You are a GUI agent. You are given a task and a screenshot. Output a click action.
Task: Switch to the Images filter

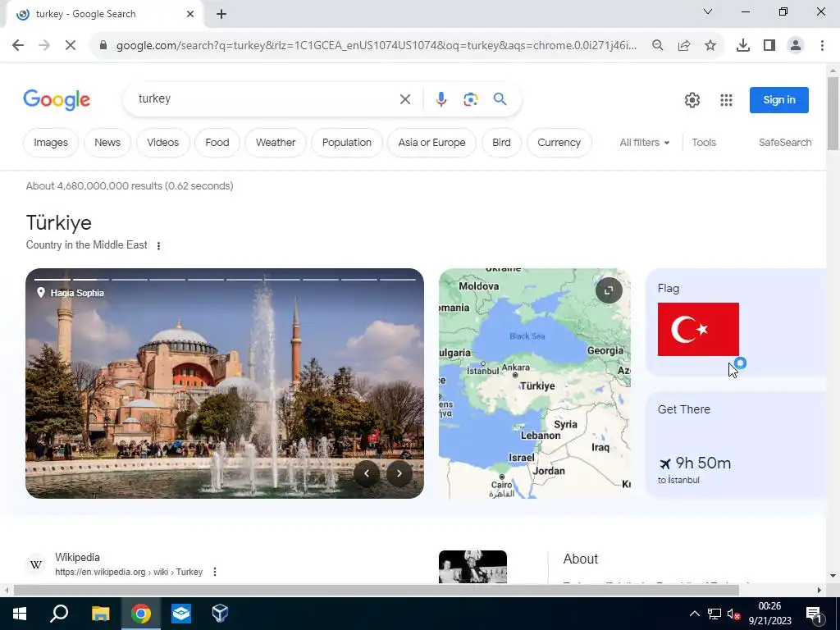coord(51,143)
